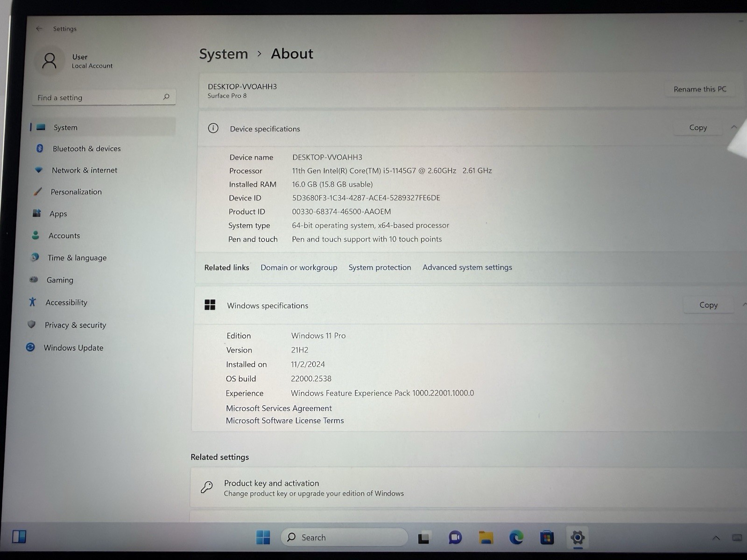Click the Windows specifications logo icon
747x560 pixels.
tap(210, 305)
